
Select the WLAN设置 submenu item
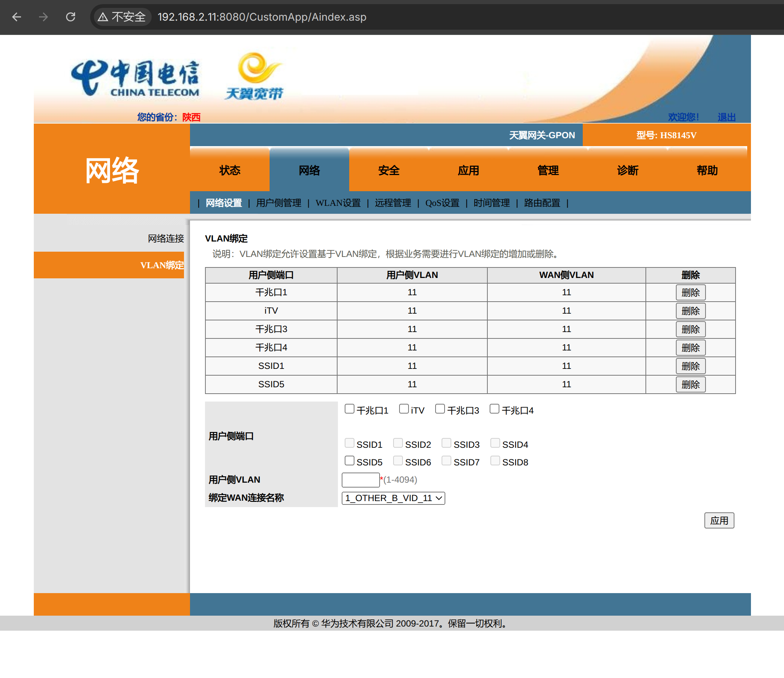coord(338,203)
